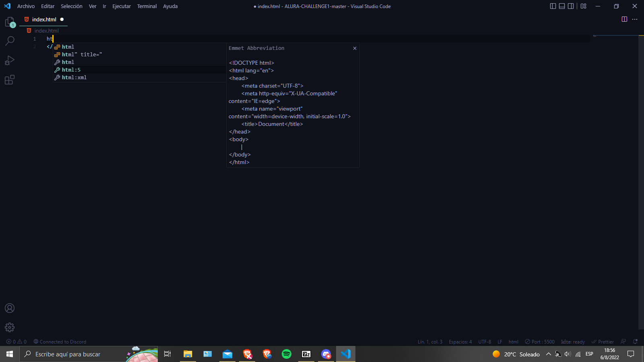Open the Mail app from taskbar
This screenshot has height=362, width=644.
[227, 354]
